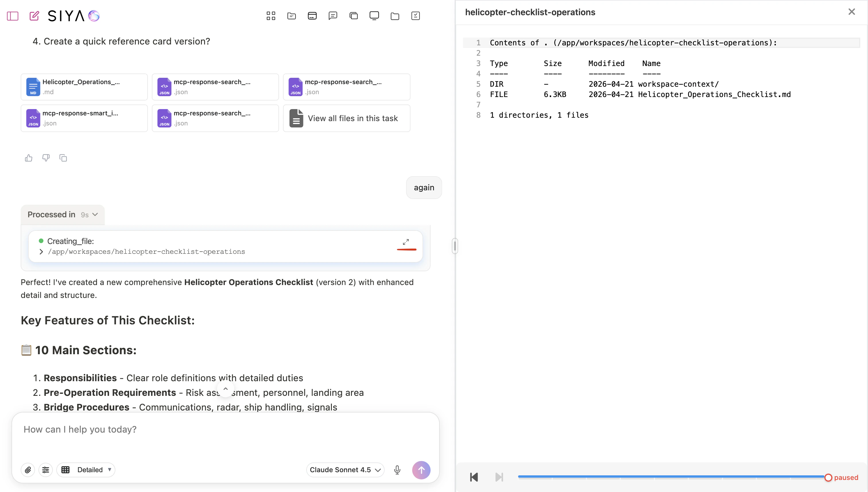
Task: Open the Claude Sonnet 4.5 model selector
Action: click(x=345, y=470)
